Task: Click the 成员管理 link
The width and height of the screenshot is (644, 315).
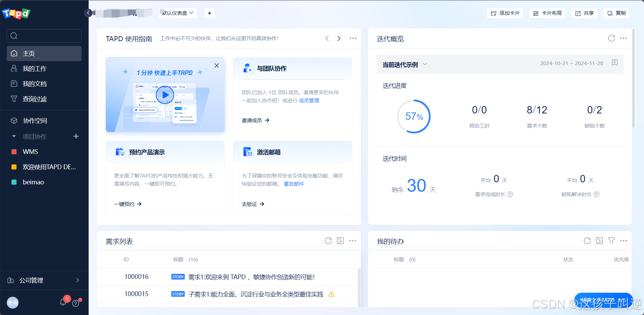Action: point(309,100)
